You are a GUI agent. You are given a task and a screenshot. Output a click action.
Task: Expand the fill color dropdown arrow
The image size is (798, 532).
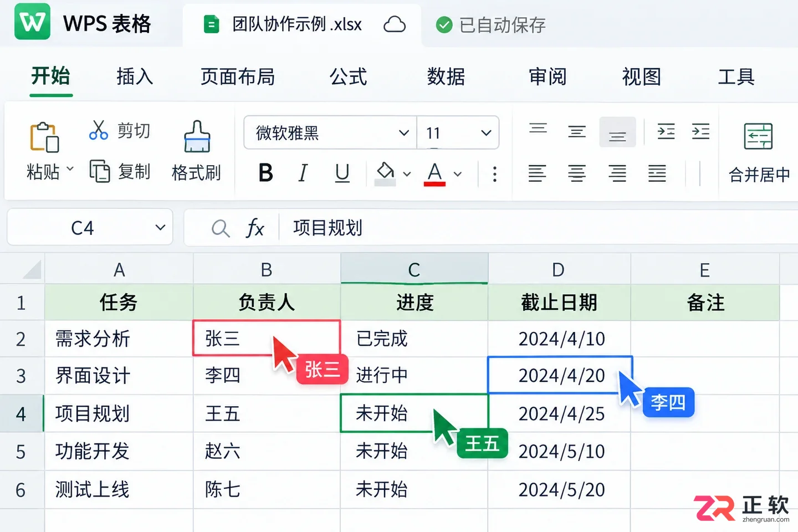tap(407, 174)
